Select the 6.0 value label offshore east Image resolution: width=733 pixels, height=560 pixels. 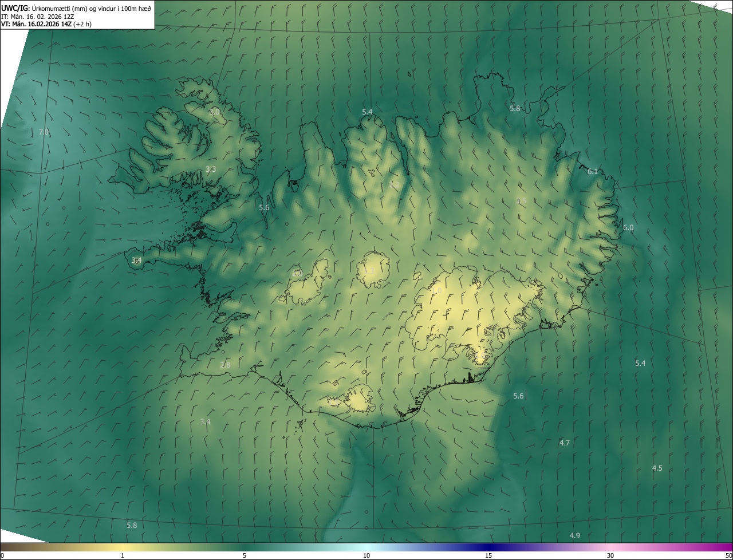coord(628,228)
